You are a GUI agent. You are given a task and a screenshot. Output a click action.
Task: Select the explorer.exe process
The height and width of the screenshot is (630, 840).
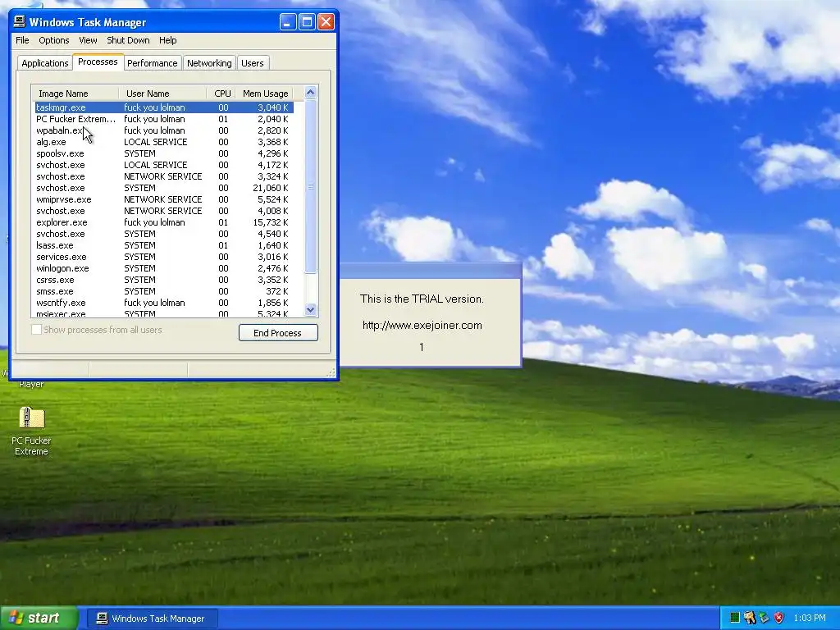(x=164, y=222)
